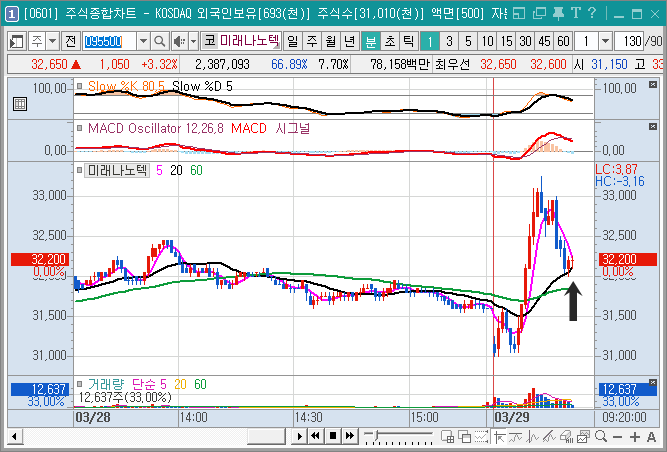Click the Slow %K 80,5 indicator label
This screenshot has height=452, width=667.
click(126, 86)
